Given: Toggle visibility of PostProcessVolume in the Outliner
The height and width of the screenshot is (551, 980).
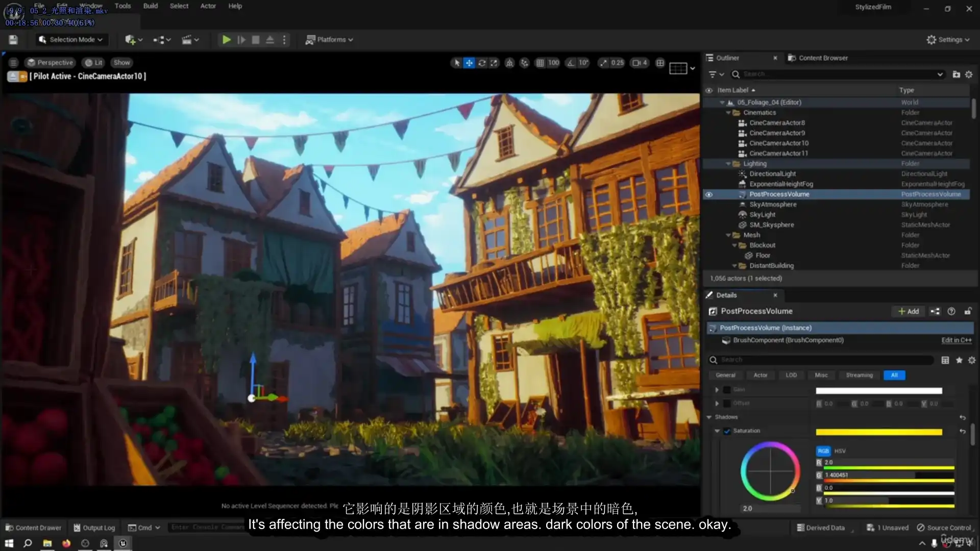Looking at the screenshot, I should click(x=709, y=194).
